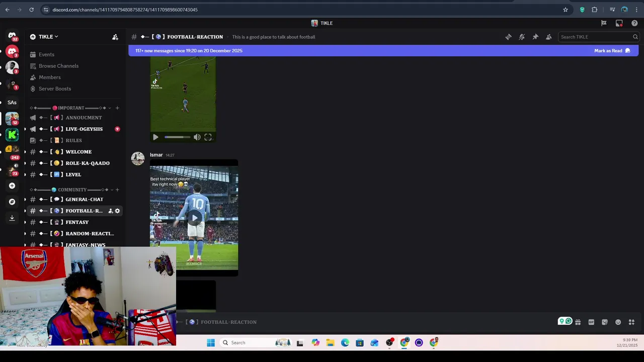Select the RANDOM-REACTI... channel
This screenshot has width=644, height=362.
point(73,233)
